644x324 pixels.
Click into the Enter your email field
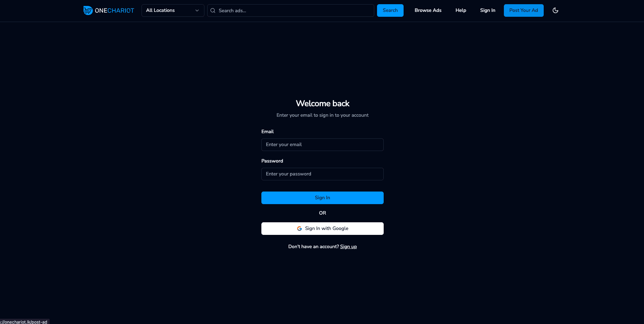click(322, 145)
